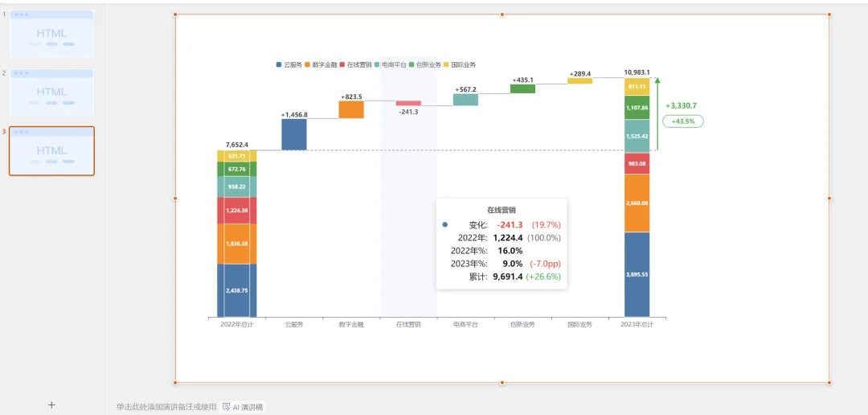The width and height of the screenshot is (868, 415).
Task: Toggle the 电商平台 legend series
Action: coord(391,65)
